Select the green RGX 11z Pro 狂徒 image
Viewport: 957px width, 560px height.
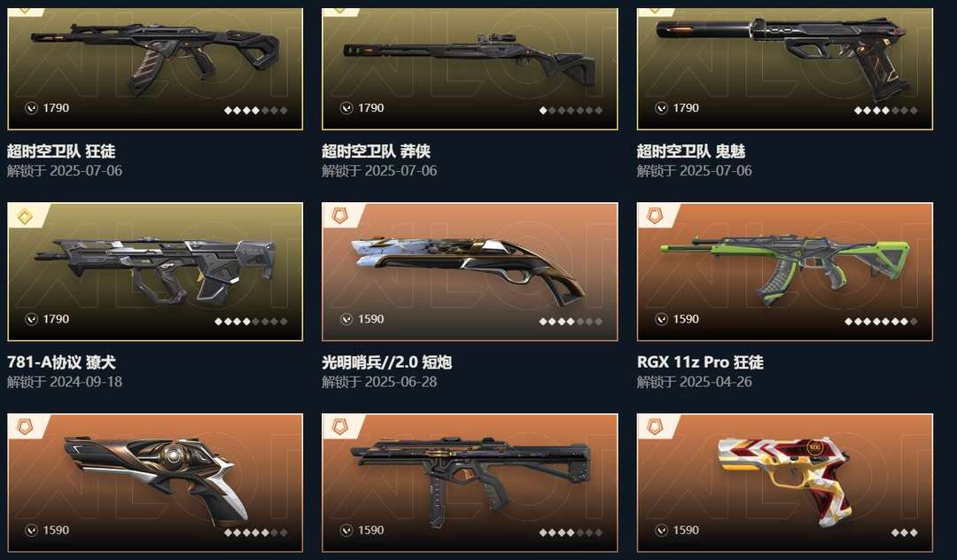pos(785,271)
